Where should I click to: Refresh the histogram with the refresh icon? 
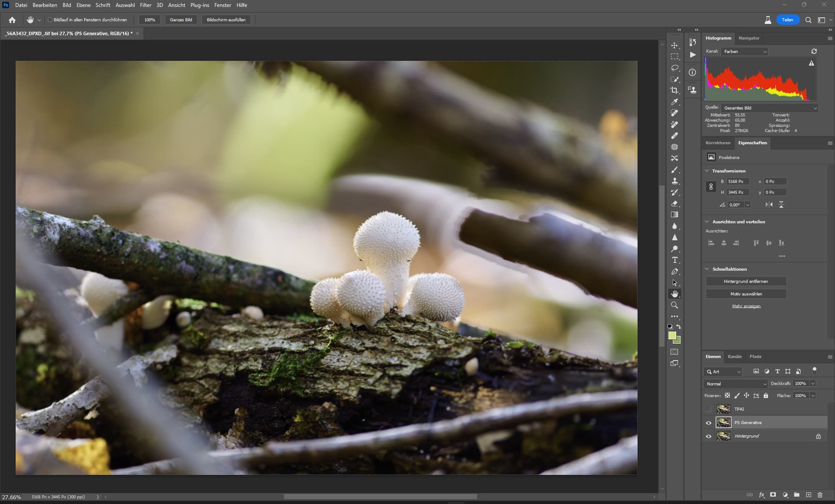click(x=814, y=51)
